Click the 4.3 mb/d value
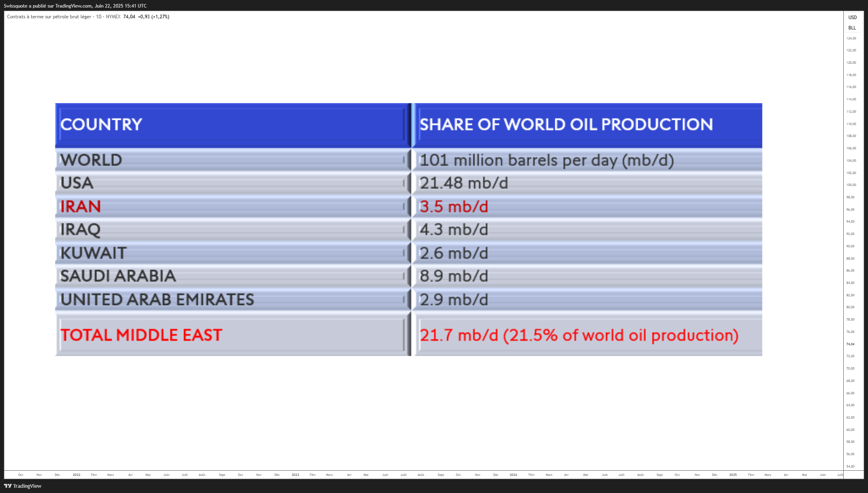This screenshot has width=868, height=493. tap(454, 230)
